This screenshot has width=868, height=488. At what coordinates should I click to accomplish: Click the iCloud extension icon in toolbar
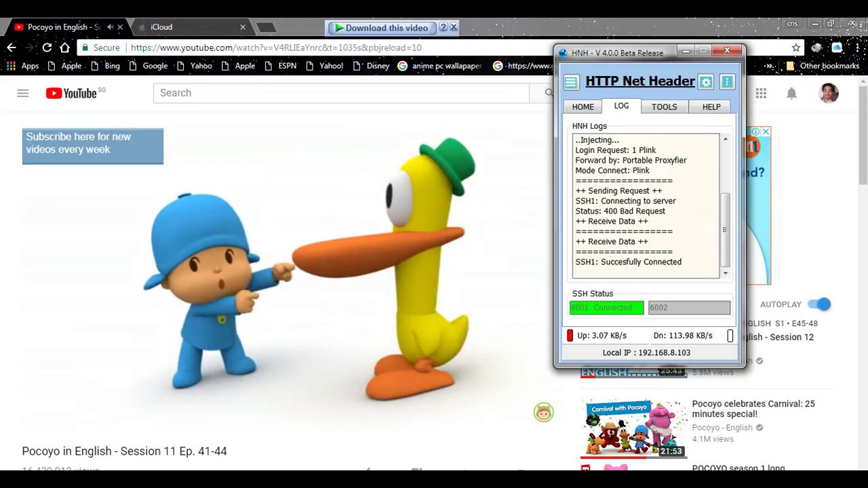click(837, 47)
